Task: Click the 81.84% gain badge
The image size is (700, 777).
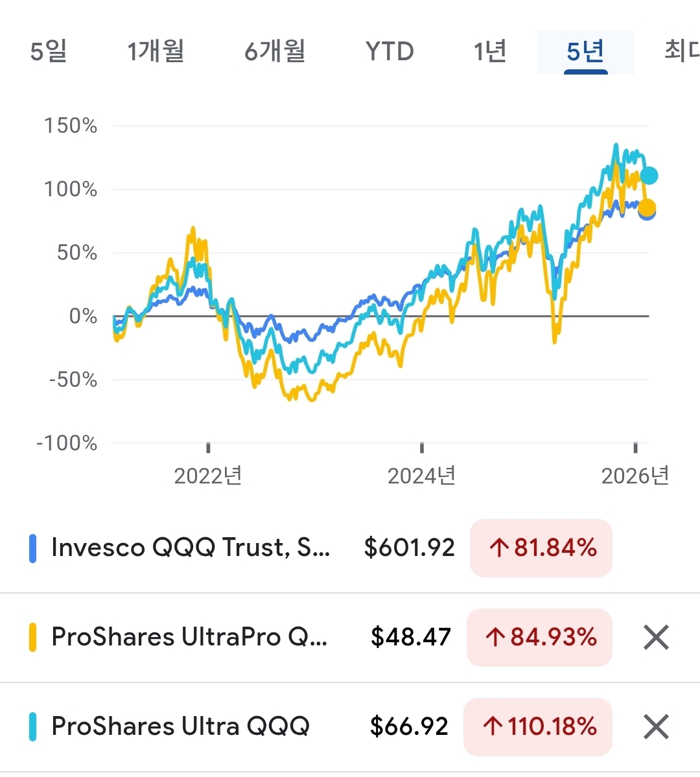Action: pos(541,548)
